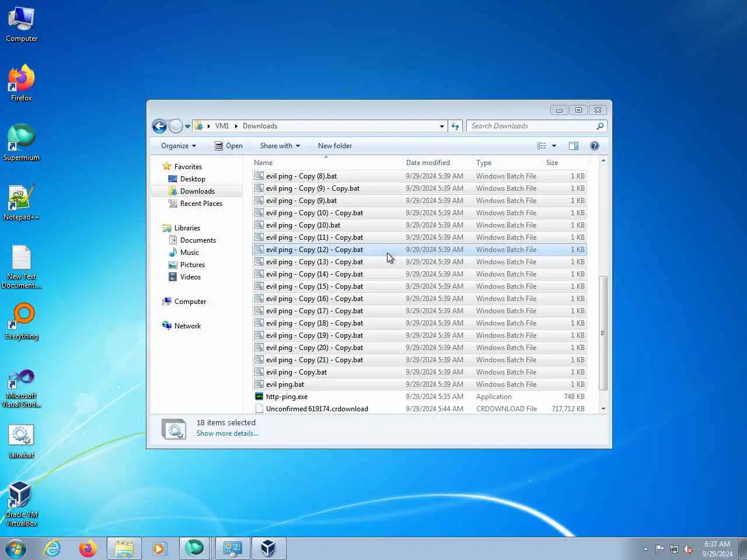Open the Organize menu
The image size is (747, 560).
[179, 146]
